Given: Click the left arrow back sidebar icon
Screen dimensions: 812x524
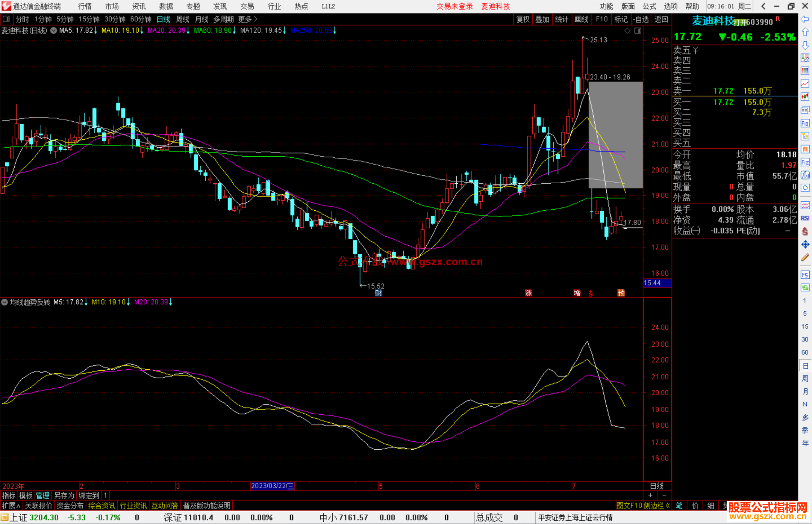Looking at the screenshot, I should coord(805,19).
